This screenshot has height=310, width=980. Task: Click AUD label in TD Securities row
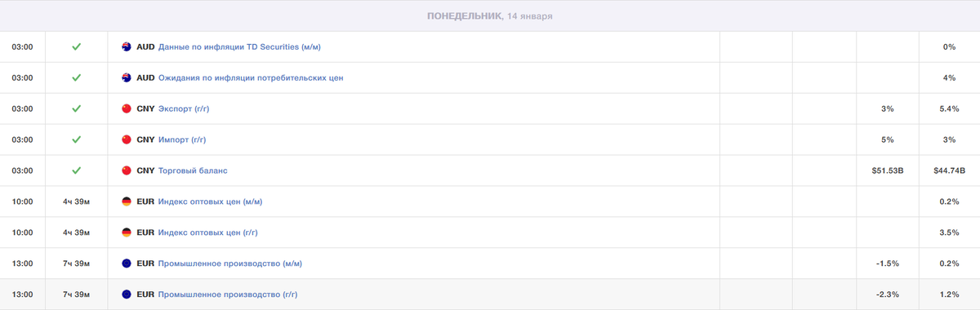click(x=145, y=47)
